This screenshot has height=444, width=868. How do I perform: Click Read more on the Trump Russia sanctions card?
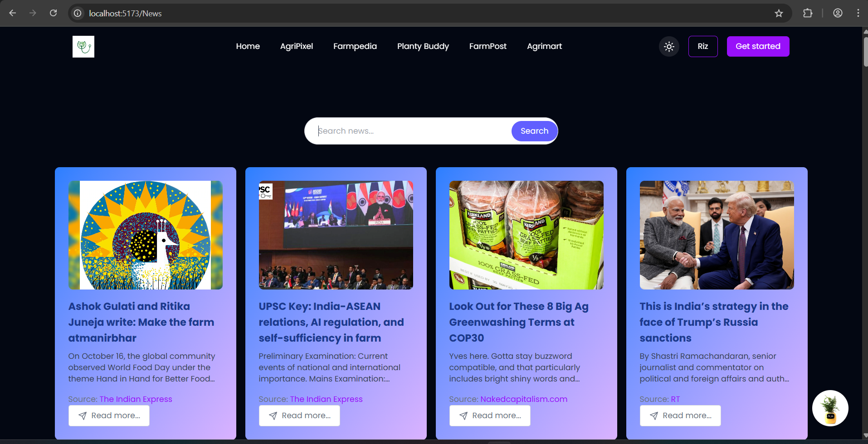point(680,415)
